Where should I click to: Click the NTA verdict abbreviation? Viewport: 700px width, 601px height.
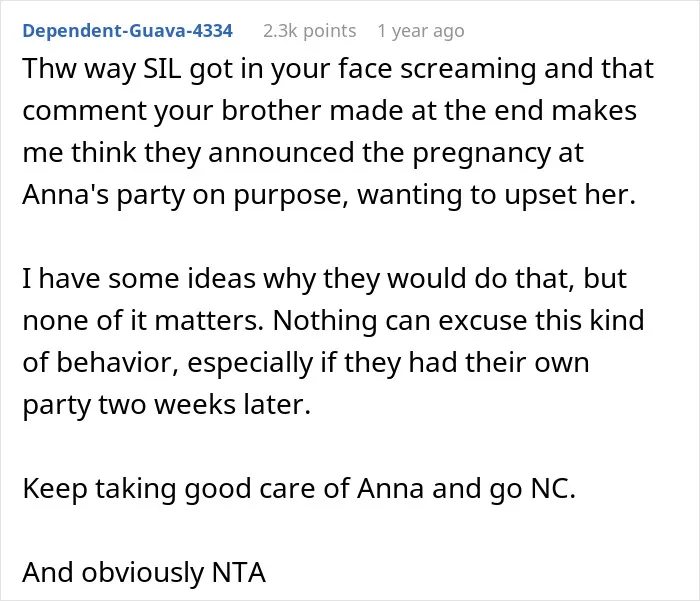pos(239,573)
